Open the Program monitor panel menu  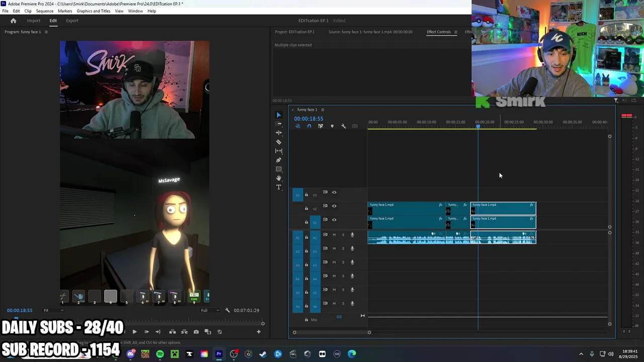[46, 32]
